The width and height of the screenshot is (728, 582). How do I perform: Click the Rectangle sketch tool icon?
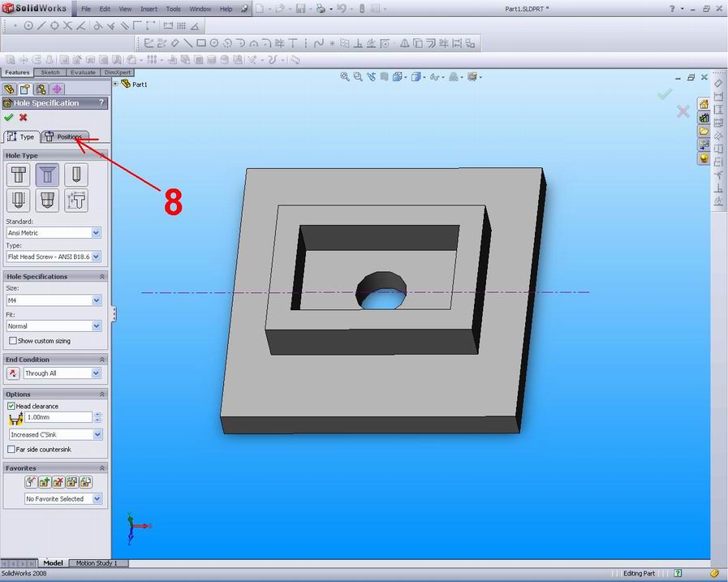[200, 42]
